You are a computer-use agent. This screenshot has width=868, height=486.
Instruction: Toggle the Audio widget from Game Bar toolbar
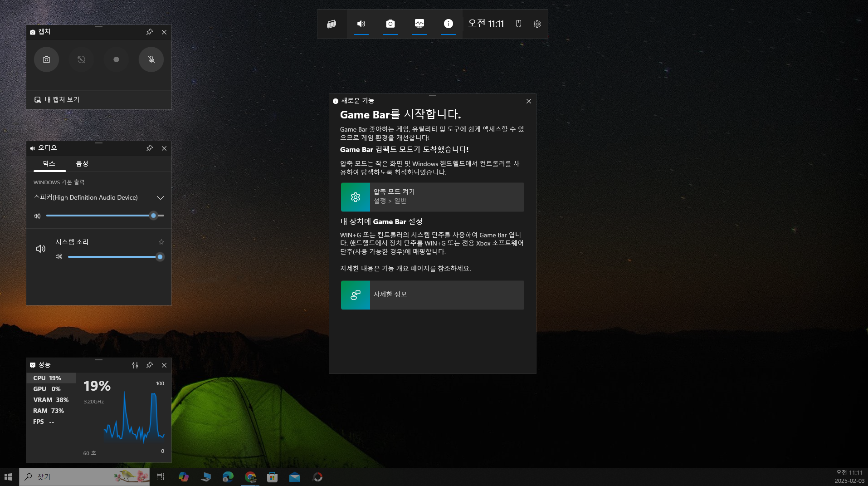(361, 24)
